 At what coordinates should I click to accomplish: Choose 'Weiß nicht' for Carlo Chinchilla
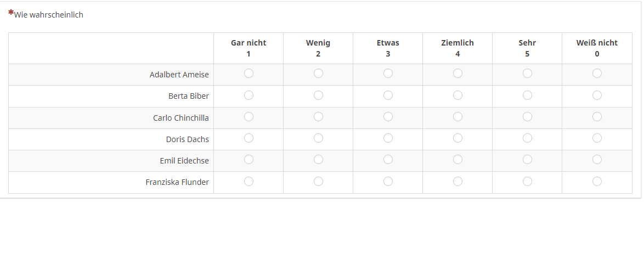(597, 117)
